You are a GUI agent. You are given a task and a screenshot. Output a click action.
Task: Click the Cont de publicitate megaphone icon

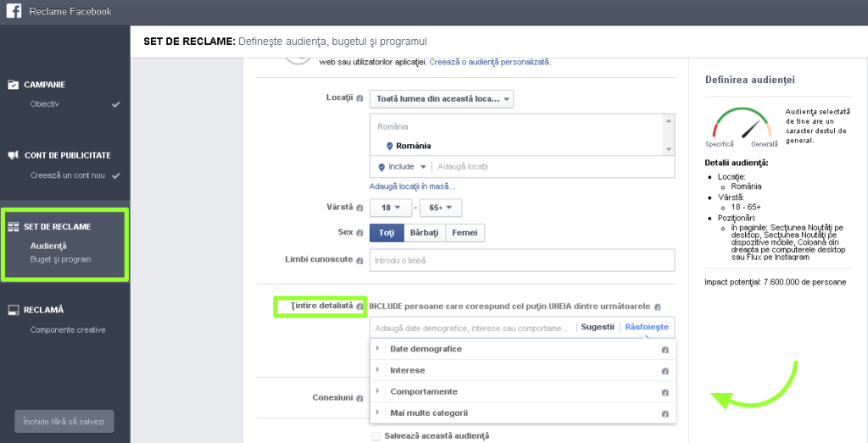tap(14, 155)
